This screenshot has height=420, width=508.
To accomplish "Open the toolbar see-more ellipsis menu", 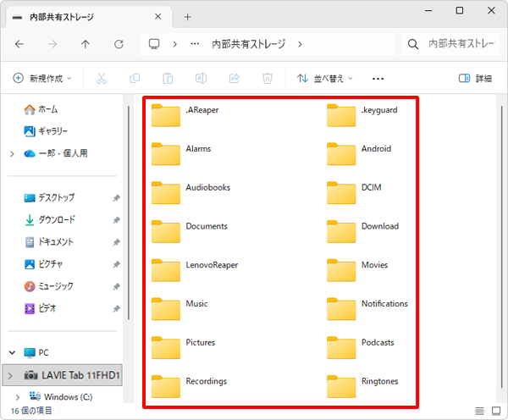I will pos(378,79).
